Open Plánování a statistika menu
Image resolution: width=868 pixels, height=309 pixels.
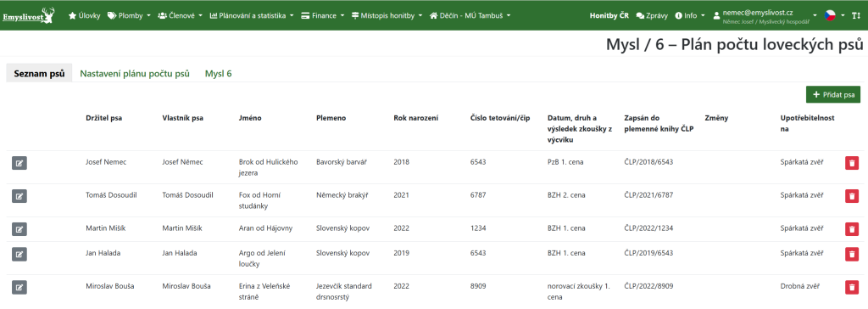[x=252, y=15]
